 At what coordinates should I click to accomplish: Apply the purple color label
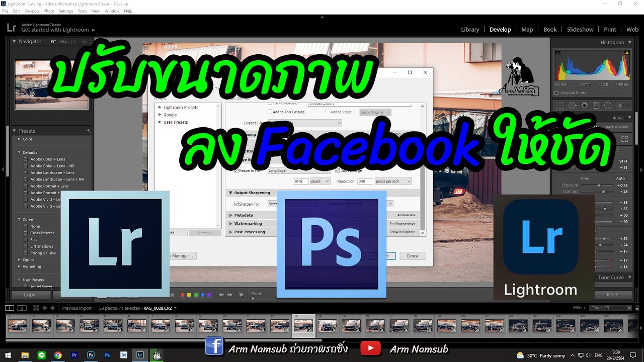209,295
